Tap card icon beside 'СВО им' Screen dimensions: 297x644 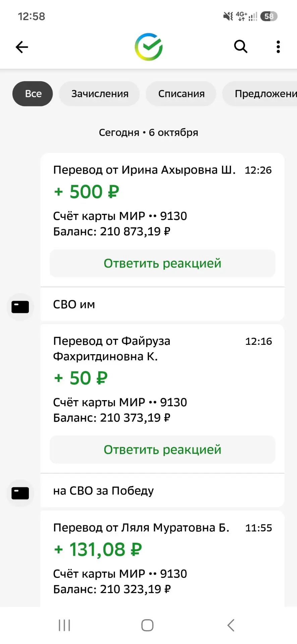point(20,307)
